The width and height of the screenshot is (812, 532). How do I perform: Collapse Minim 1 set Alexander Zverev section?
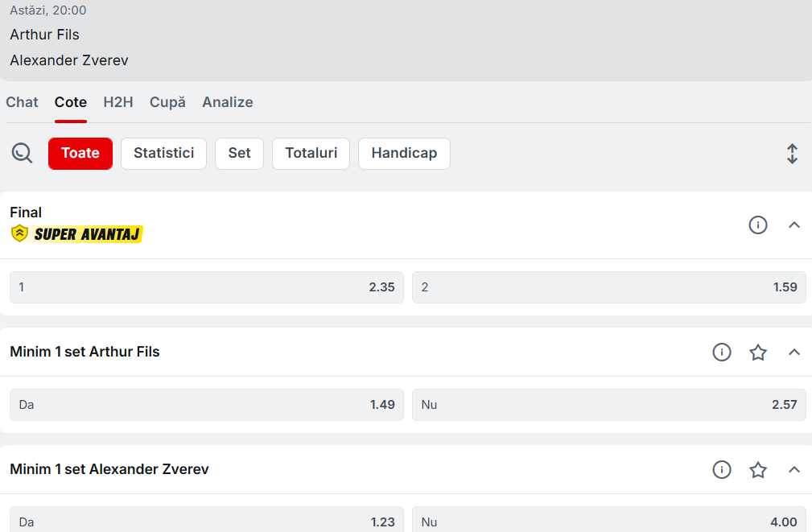(794, 469)
